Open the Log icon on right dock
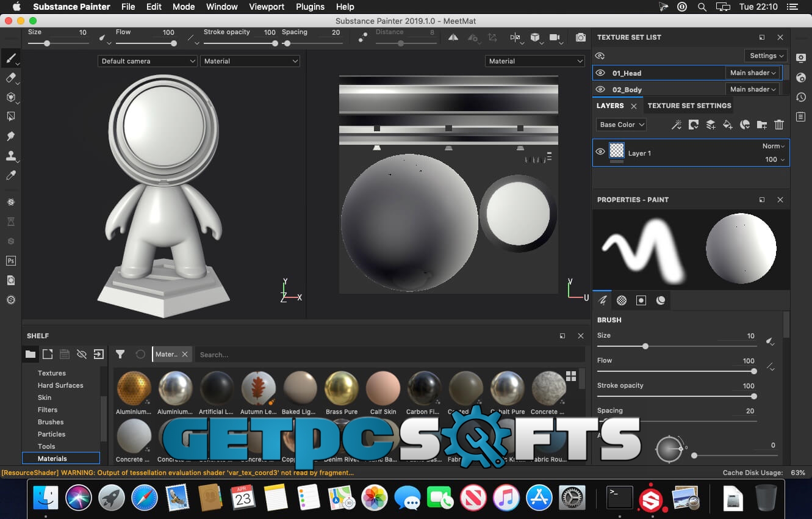 [x=801, y=117]
